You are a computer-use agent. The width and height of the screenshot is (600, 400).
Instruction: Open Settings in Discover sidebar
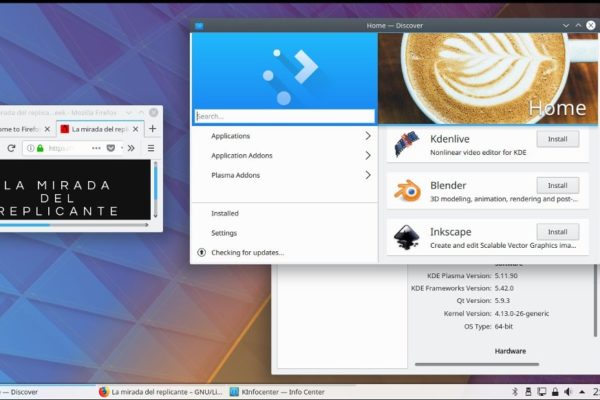coord(224,233)
